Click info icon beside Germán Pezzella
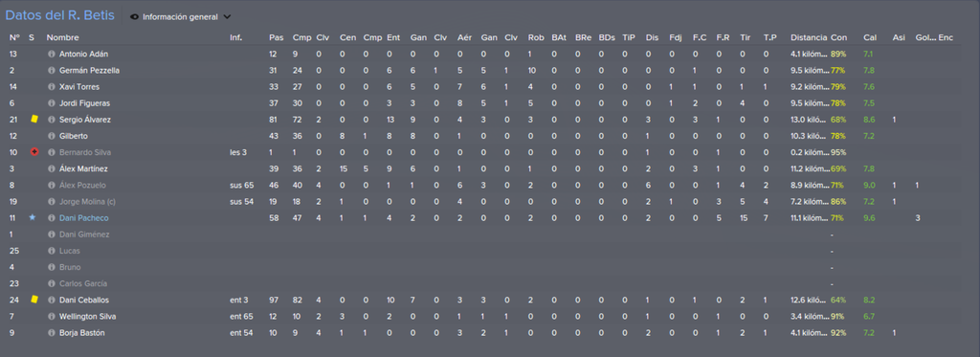This screenshot has width=980, height=357. 52,71
